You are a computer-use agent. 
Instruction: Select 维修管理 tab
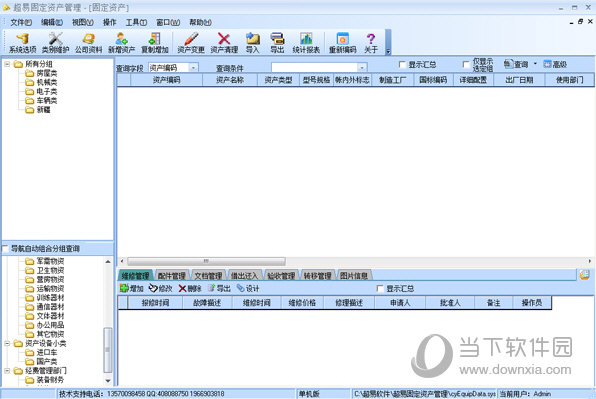tap(135, 276)
